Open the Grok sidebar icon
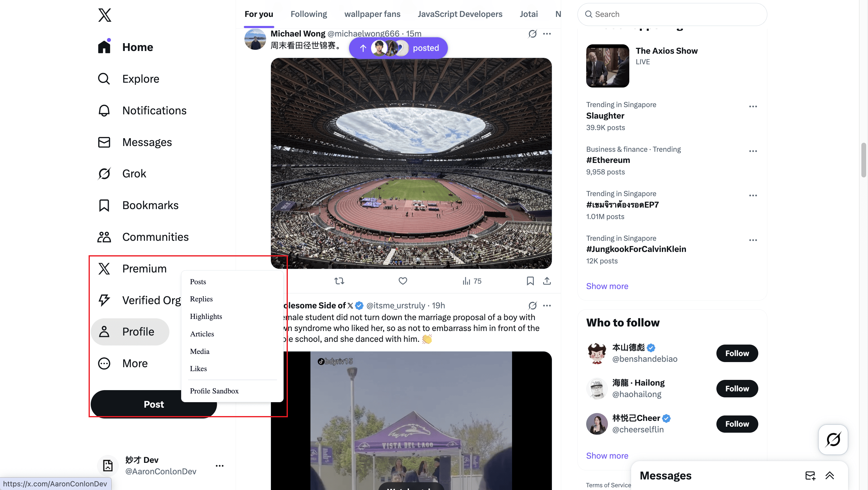 104,174
